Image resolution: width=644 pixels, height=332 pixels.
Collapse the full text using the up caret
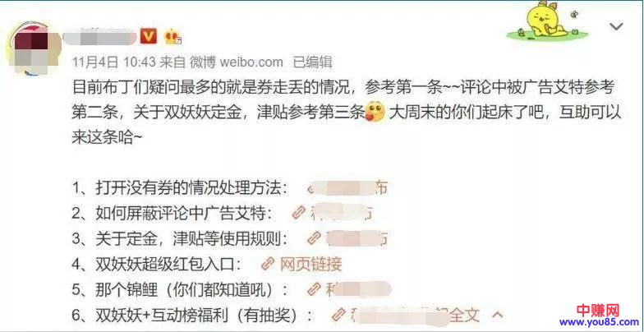coord(498,316)
